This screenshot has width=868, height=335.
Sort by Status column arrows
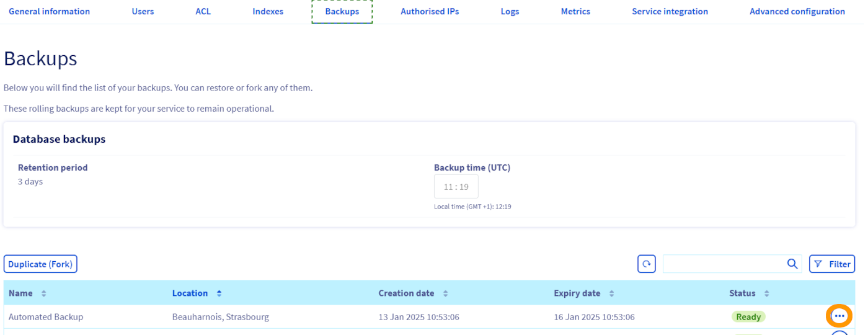point(766,293)
